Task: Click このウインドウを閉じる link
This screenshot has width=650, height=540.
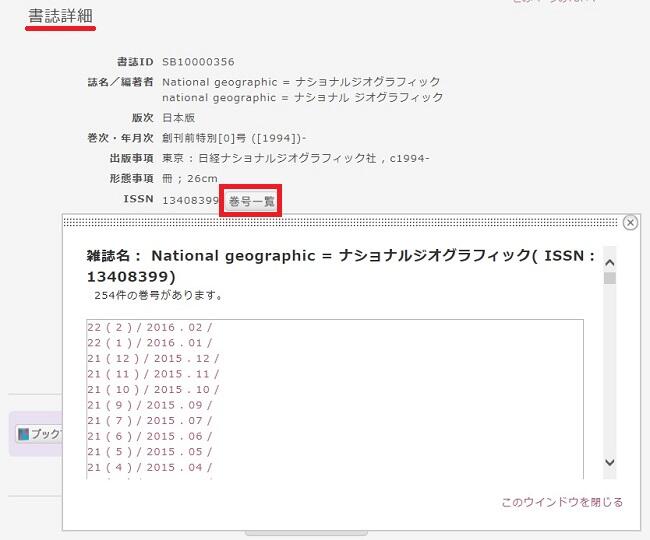Action: (562, 502)
